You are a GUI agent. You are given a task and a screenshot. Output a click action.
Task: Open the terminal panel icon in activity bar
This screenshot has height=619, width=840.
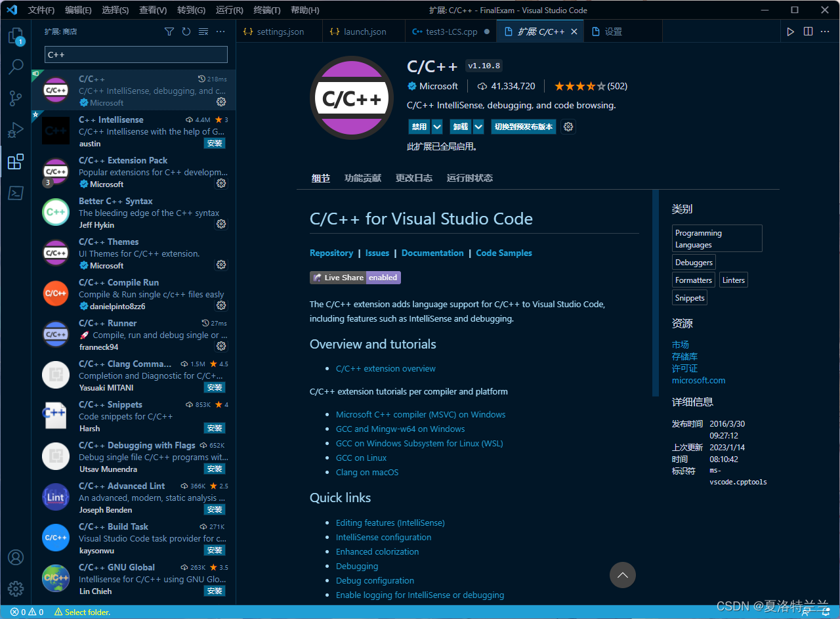(x=16, y=192)
